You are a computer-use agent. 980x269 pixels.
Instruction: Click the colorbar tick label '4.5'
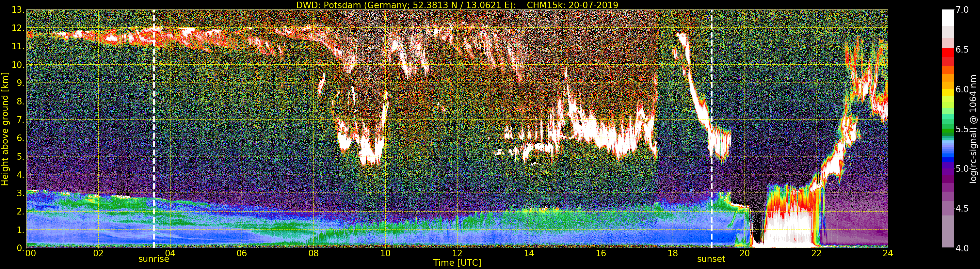(962, 209)
